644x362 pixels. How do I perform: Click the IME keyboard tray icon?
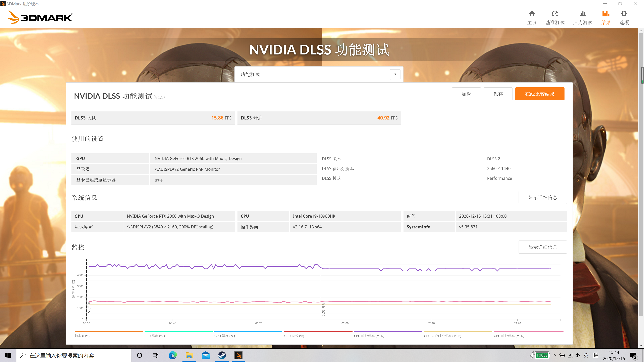pyautogui.click(x=596, y=355)
